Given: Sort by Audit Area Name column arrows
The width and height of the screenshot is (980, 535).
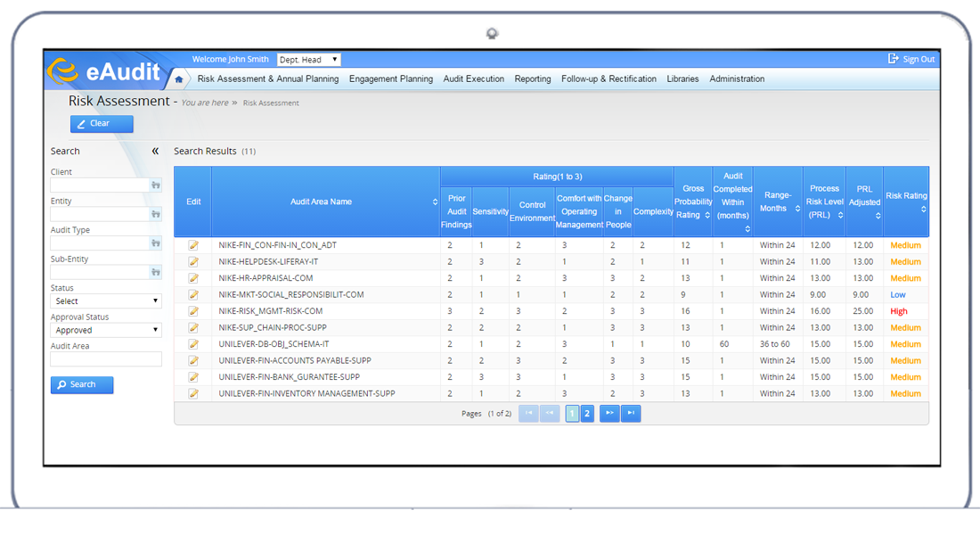Looking at the screenshot, I should [435, 202].
